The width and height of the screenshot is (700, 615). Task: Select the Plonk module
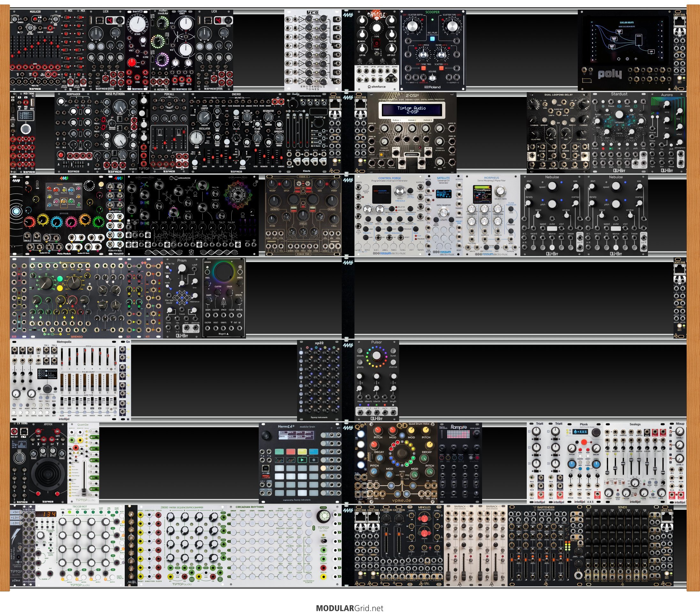[x=584, y=463]
